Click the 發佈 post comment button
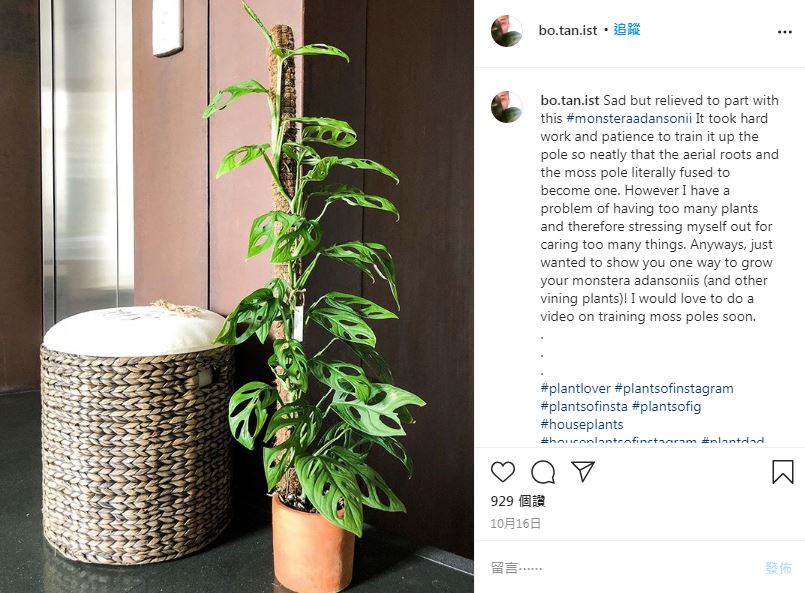The width and height of the screenshot is (805, 593). (x=778, y=568)
